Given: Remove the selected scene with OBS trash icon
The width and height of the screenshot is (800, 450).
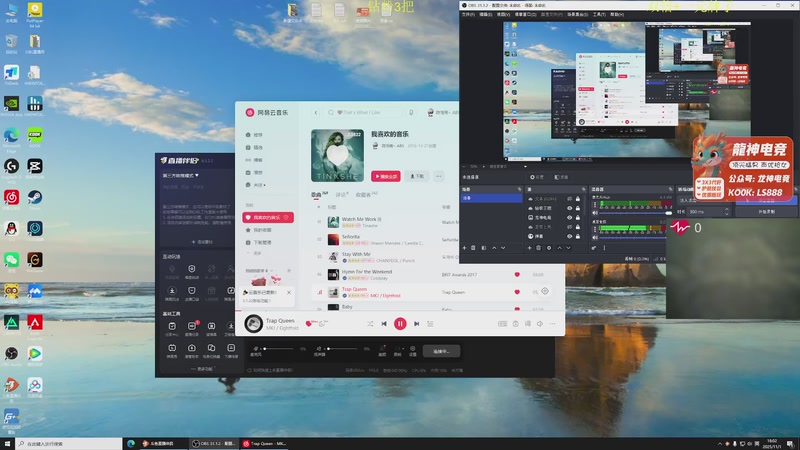Looking at the screenshot, I should 473,248.
